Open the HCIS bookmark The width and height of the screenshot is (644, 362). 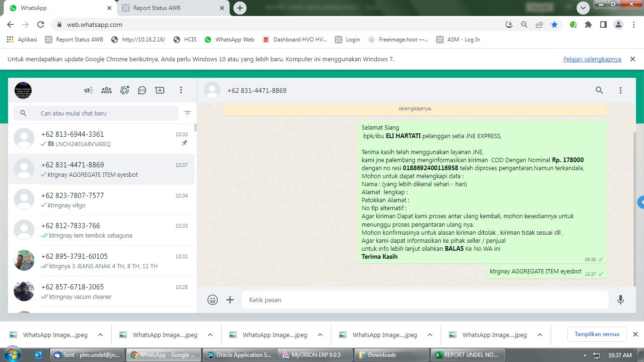185,40
